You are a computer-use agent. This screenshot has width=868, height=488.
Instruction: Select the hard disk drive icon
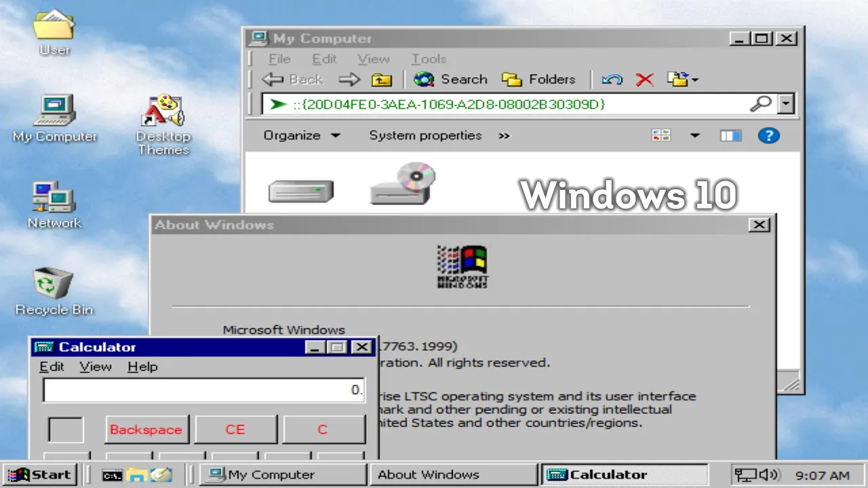tap(301, 190)
